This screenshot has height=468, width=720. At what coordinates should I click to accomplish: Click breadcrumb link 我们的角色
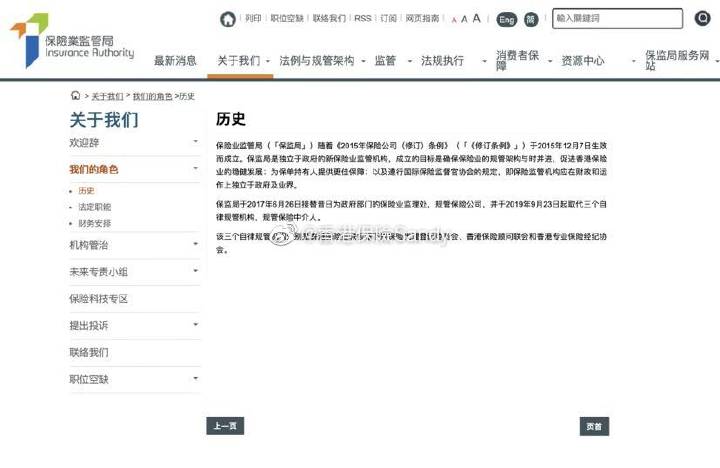click(x=152, y=96)
